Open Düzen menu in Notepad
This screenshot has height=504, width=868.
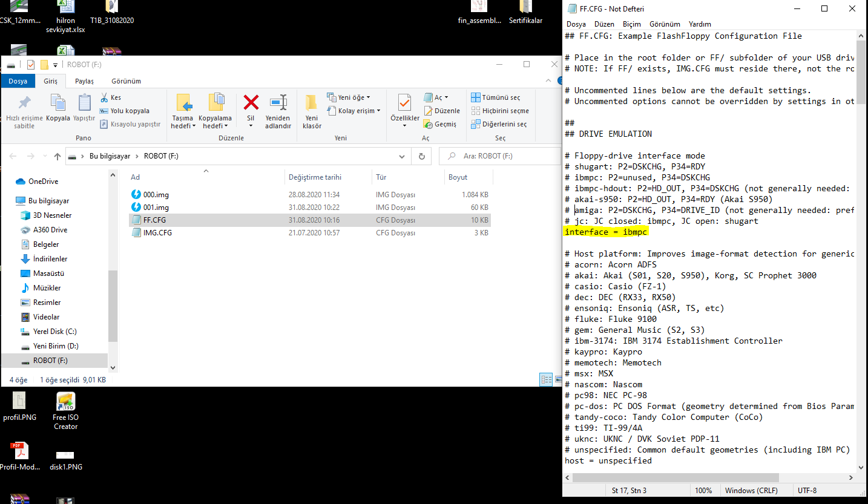click(x=604, y=24)
